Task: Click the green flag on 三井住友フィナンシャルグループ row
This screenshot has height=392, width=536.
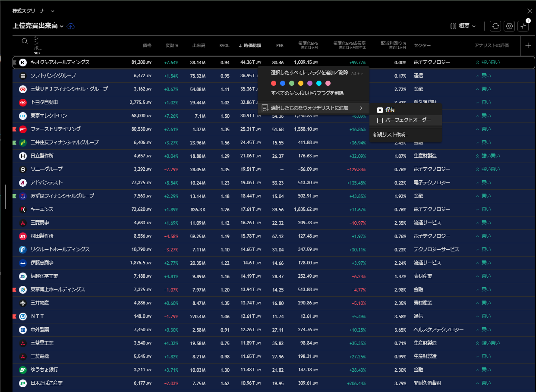Action: (x=15, y=143)
